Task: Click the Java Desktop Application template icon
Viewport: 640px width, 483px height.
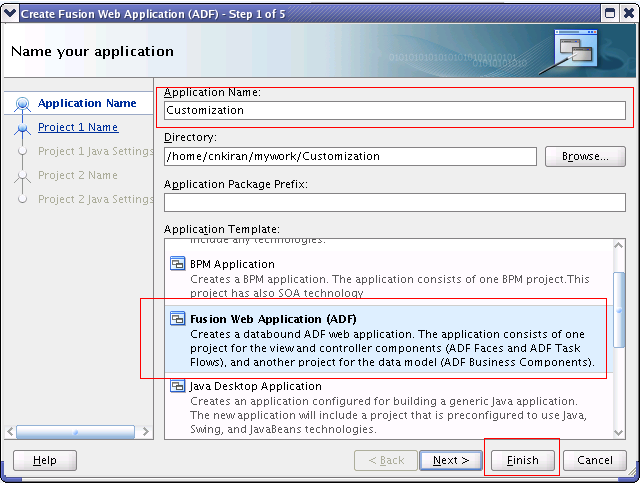Action: [178, 386]
